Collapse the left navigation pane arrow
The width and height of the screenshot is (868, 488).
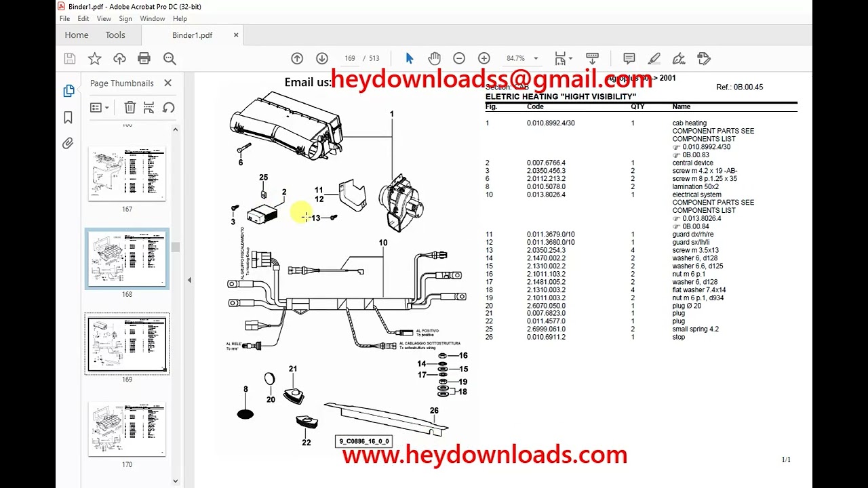click(189, 279)
